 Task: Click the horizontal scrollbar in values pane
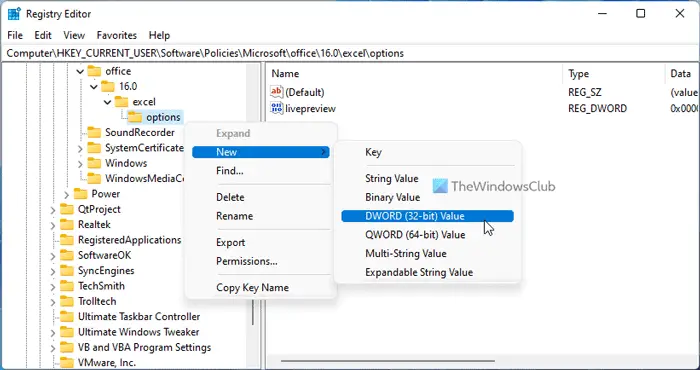coord(388,361)
